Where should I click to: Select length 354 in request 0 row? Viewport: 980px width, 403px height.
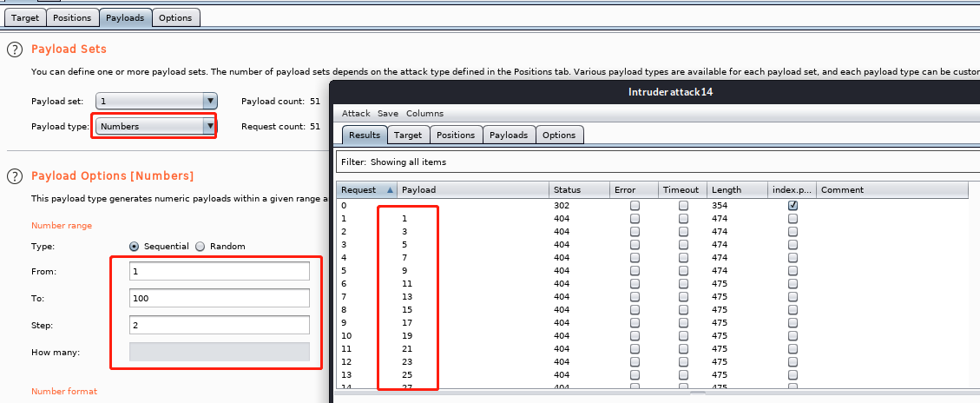click(x=720, y=205)
